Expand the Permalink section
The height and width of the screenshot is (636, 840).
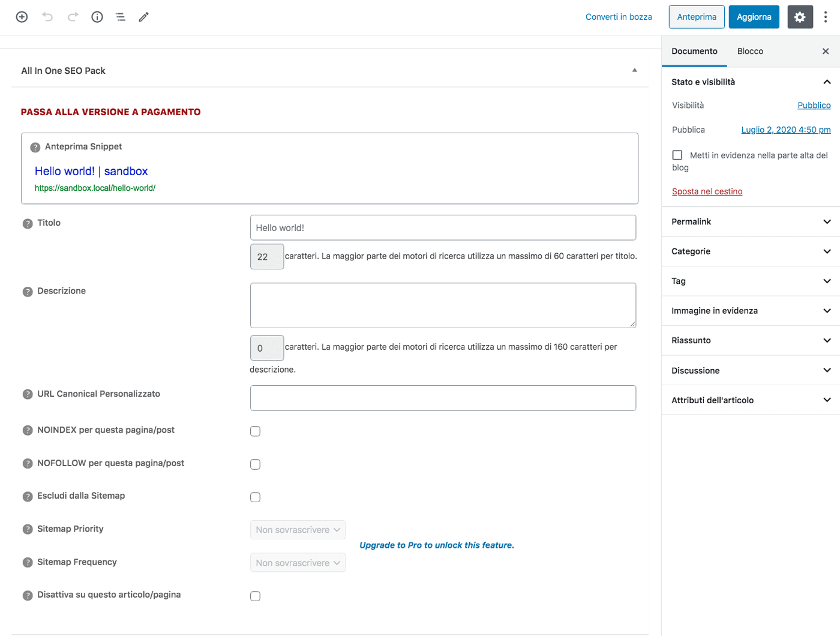tap(751, 221)
